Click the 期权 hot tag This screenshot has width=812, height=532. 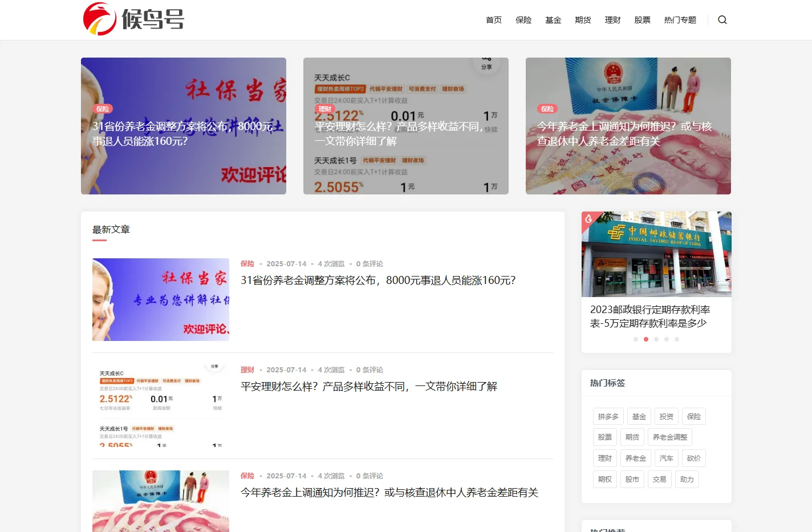(605, 480)
